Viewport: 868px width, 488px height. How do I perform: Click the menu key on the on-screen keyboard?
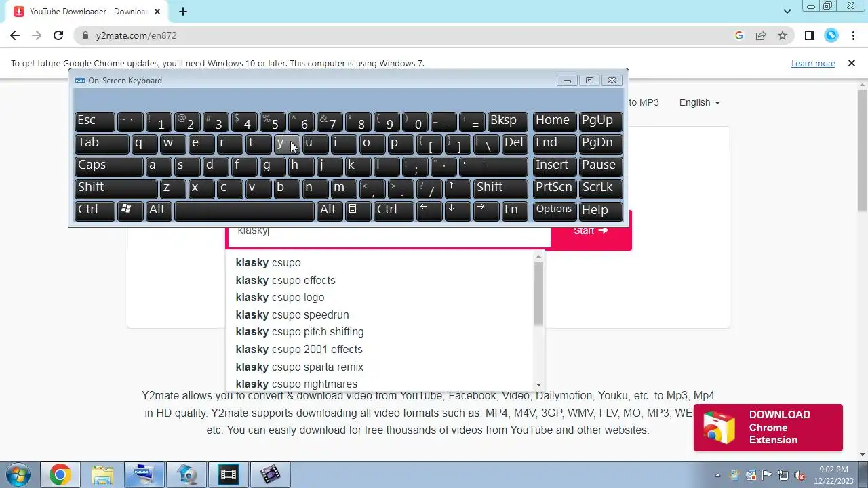point(357,210)
